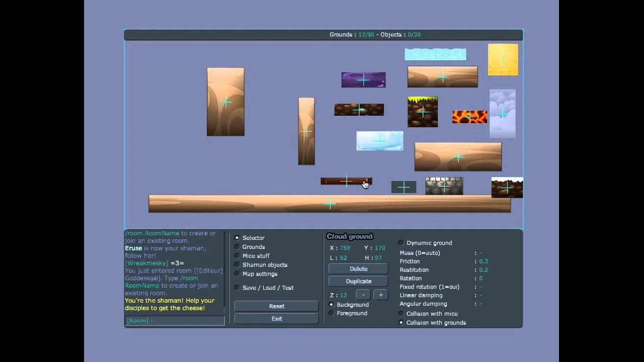
Task: Set ground layer to Foreground
Action: [348, 313]
